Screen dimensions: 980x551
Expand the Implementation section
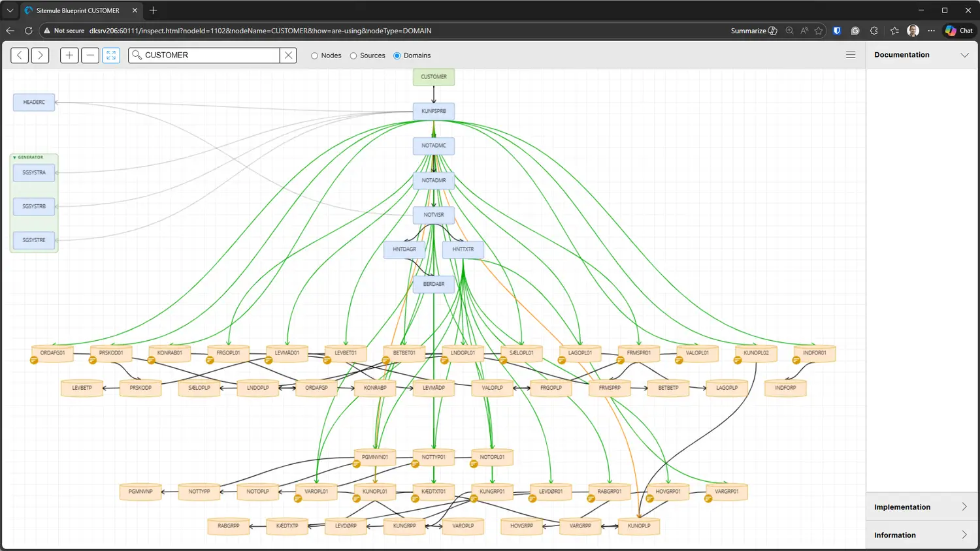[x=922, y=507]
